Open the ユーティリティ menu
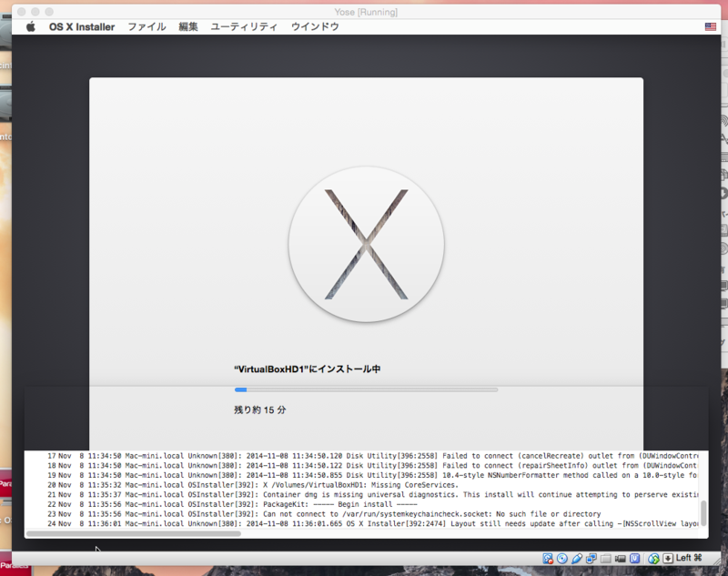The width and height of the screenshot is (728, 576). 244,27
